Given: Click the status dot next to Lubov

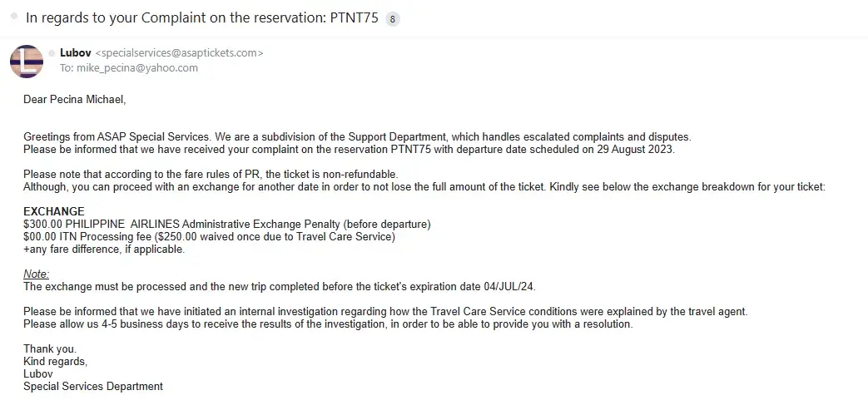Looking at the screenshot, I should pos(52,53).
